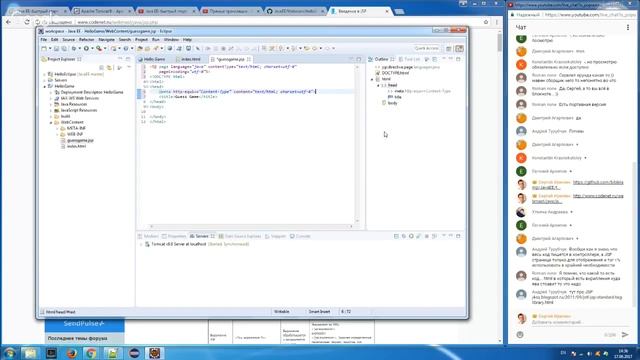Click the Save toolbar icon
Screen dimensions: 640x360
click(57, 49)
